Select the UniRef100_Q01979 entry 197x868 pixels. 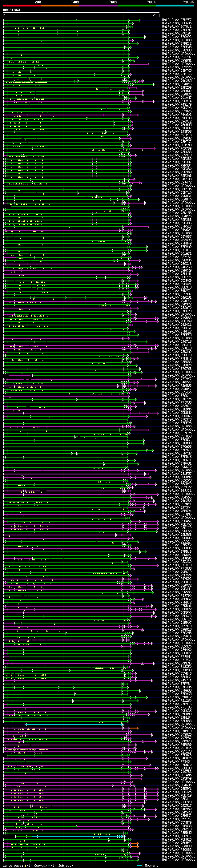pyautogui.click(x=177, y=626)
